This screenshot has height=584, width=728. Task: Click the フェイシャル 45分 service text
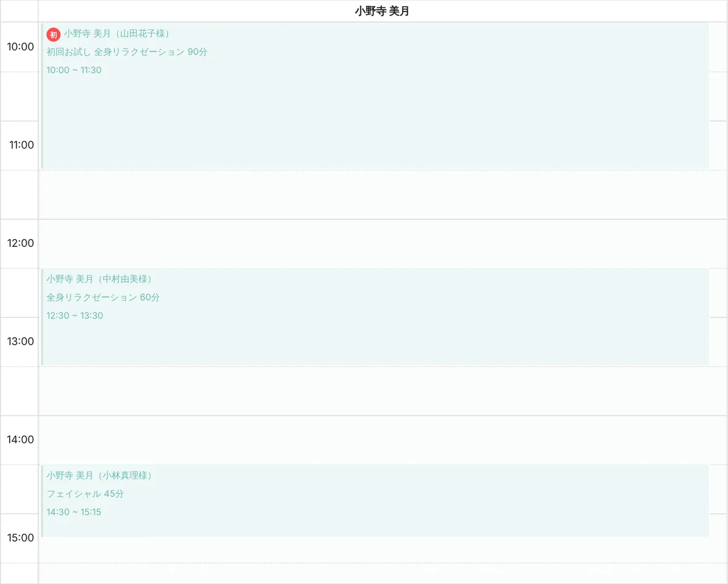click(85, 494)
